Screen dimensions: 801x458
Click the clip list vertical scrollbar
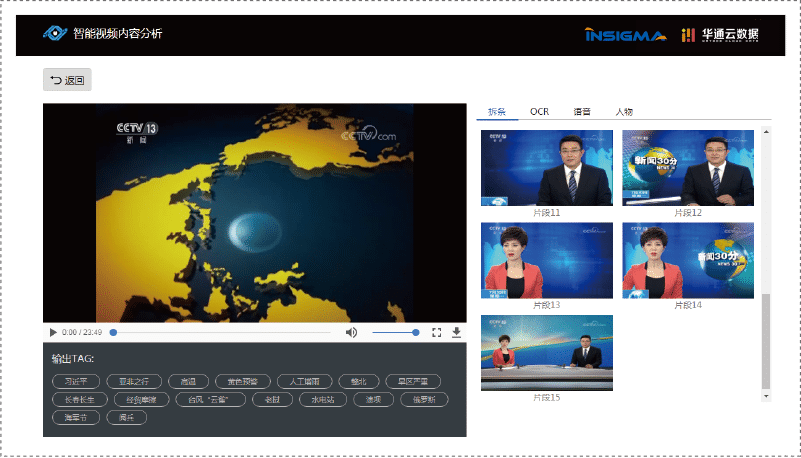(x=766, y=340)
